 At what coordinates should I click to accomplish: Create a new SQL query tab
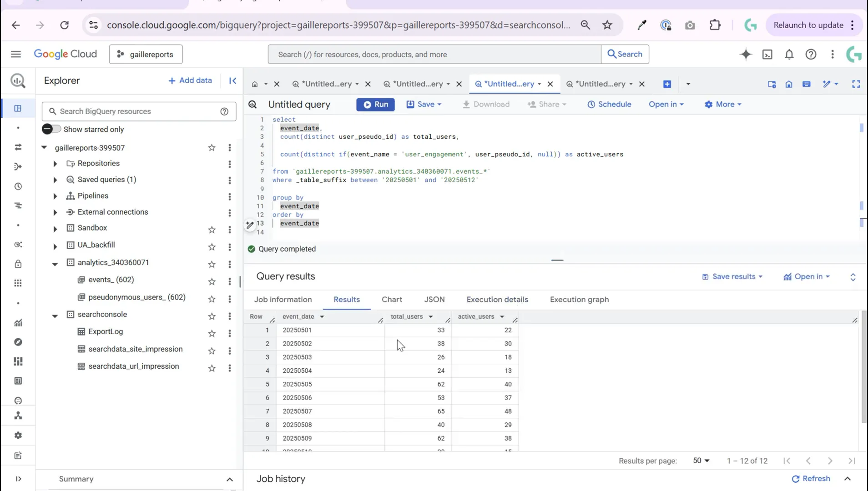click(x=667, y=84)
